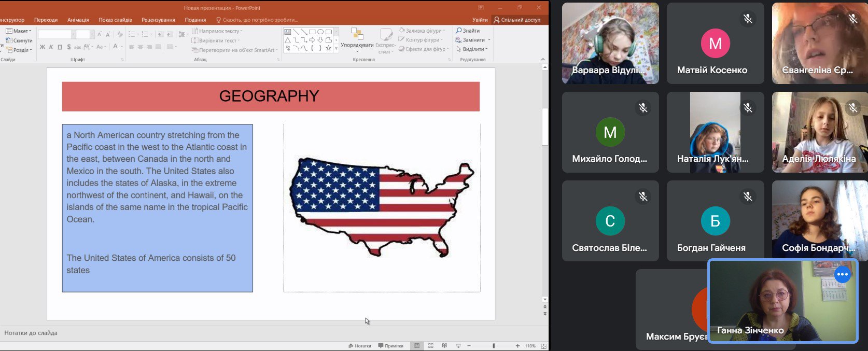
Task: Toggle bold (Ж) formatting
Action: (x=43, y=47)
